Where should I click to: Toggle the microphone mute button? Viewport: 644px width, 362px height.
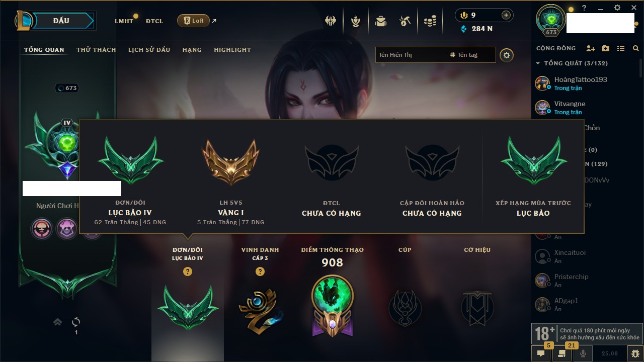pyautogui.click(x=583, y=353)
